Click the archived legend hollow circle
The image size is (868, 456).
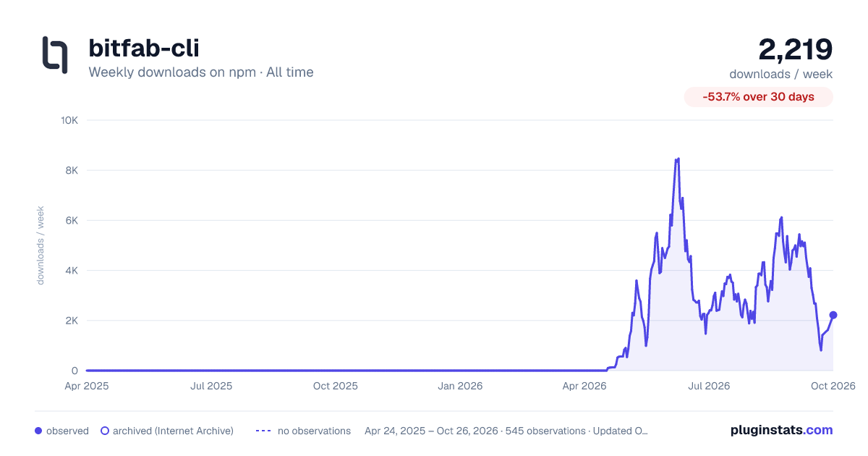click(105, 431)
